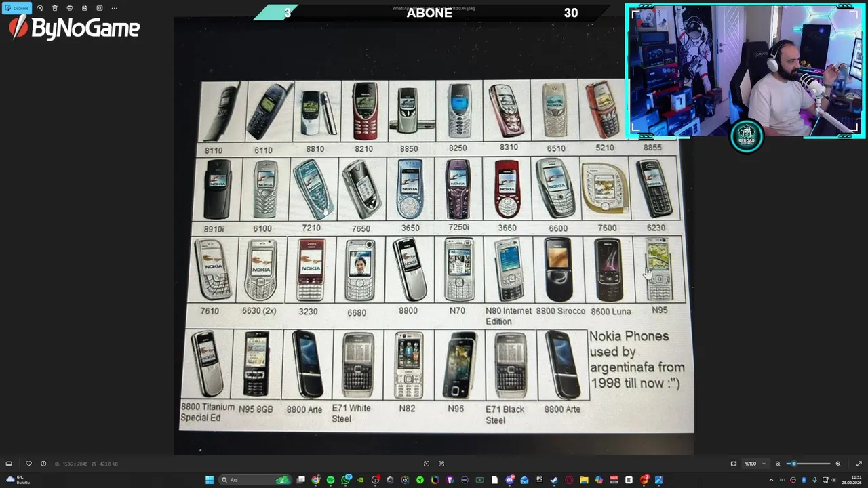The width and height of the screenshot is (868, 488).
Task: Open CapCut from the taskbar
Action: (629, 480)
